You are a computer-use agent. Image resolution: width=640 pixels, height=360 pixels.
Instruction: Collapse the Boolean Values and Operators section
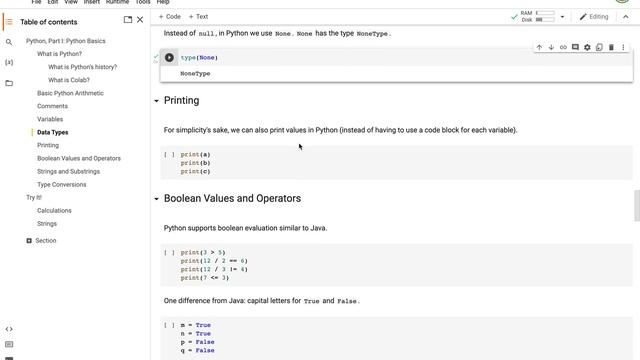pyautogui.click(x=156, y=199)
